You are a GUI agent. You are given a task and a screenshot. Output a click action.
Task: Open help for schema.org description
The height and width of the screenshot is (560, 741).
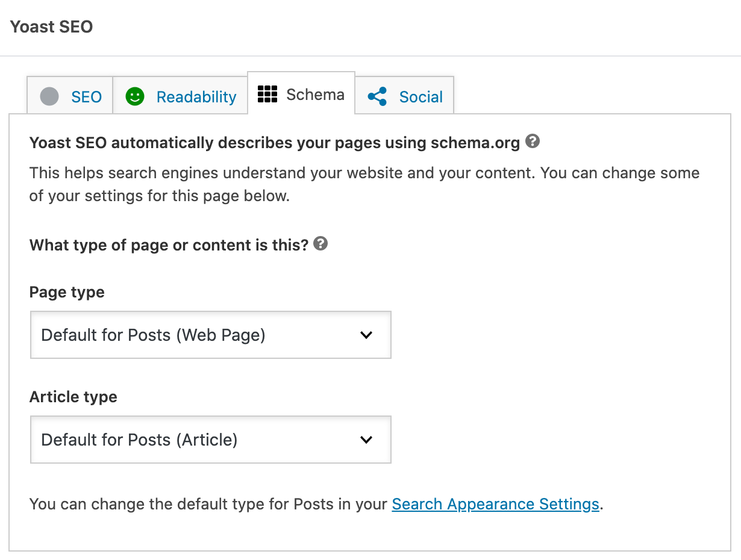coord(533,141)
